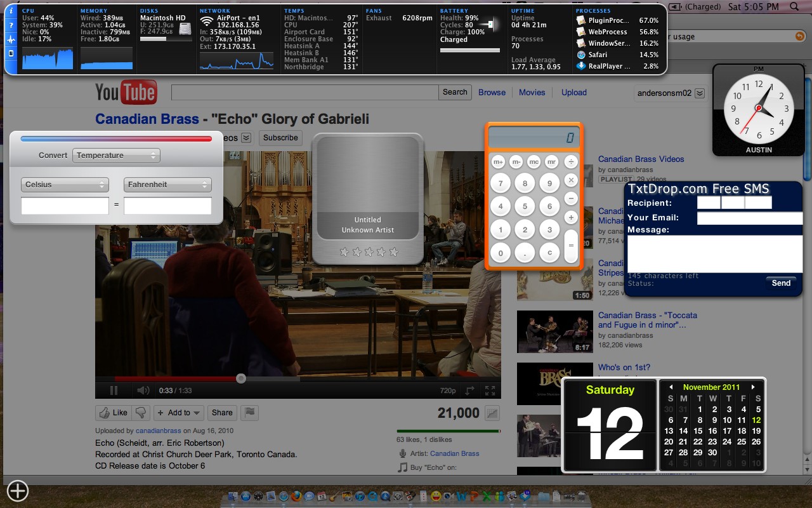Click the menu bar clock Sat 5:05 PM
Screen dimensions: 812x508
754,6
